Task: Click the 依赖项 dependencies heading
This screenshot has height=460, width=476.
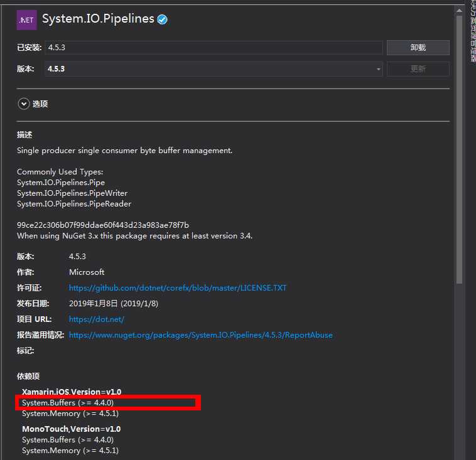Action: click(x=28, y=377)
